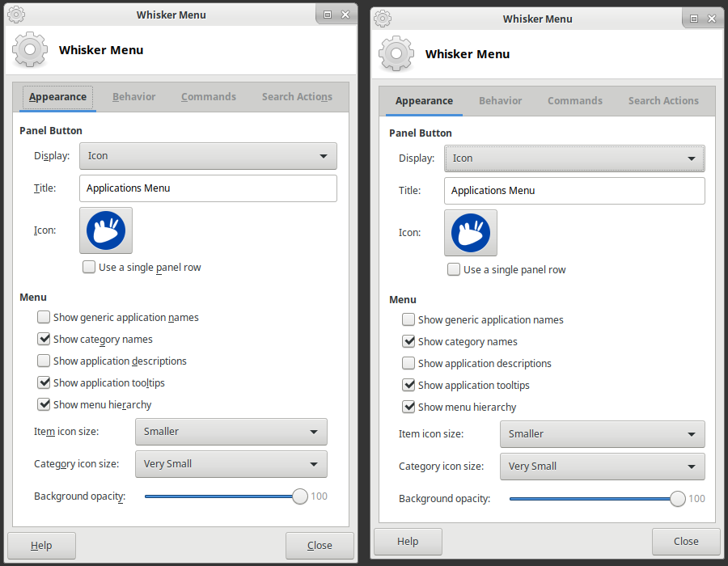The width and height of the screenshot is (728, 566).
Task: Maximize the left Whisker Menu window
Action: coord(328,15)
